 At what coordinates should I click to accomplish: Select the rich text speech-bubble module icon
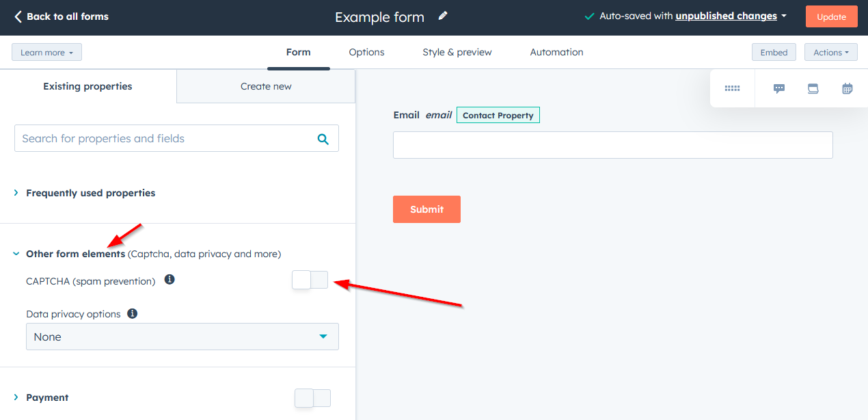778,88
